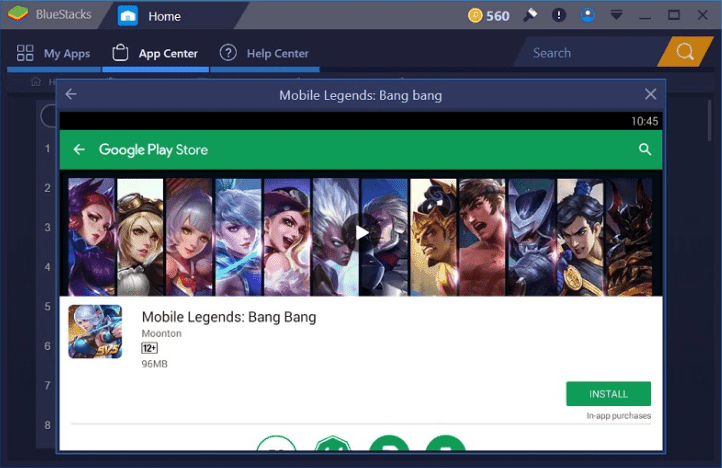
Task: Click the Google Play Store back arrow
Action: click(x=79, y=149)
